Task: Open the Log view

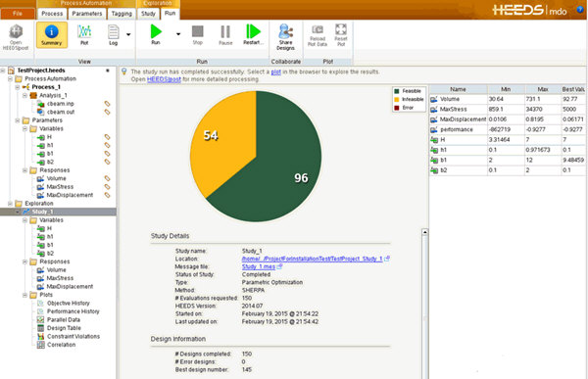Action: (114, 35)
